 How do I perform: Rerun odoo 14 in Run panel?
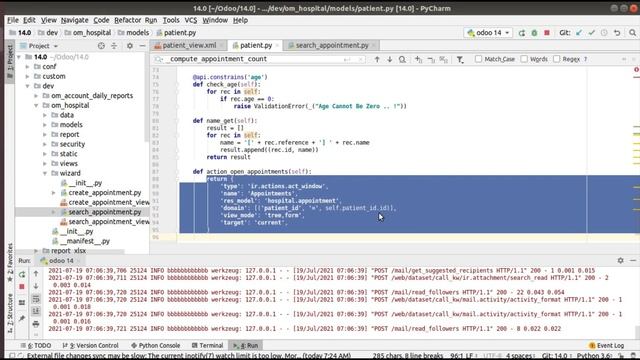click(22, 275)
